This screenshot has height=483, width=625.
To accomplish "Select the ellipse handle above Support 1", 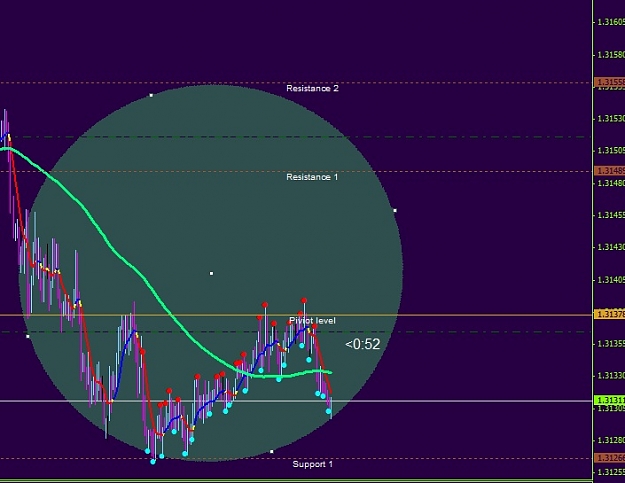I will (272, 452).
